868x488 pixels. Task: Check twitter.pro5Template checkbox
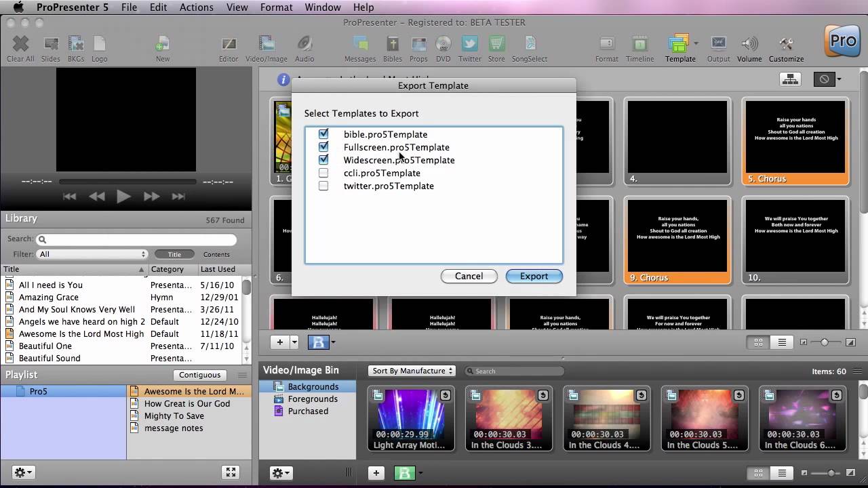click(x=323, y=186)
